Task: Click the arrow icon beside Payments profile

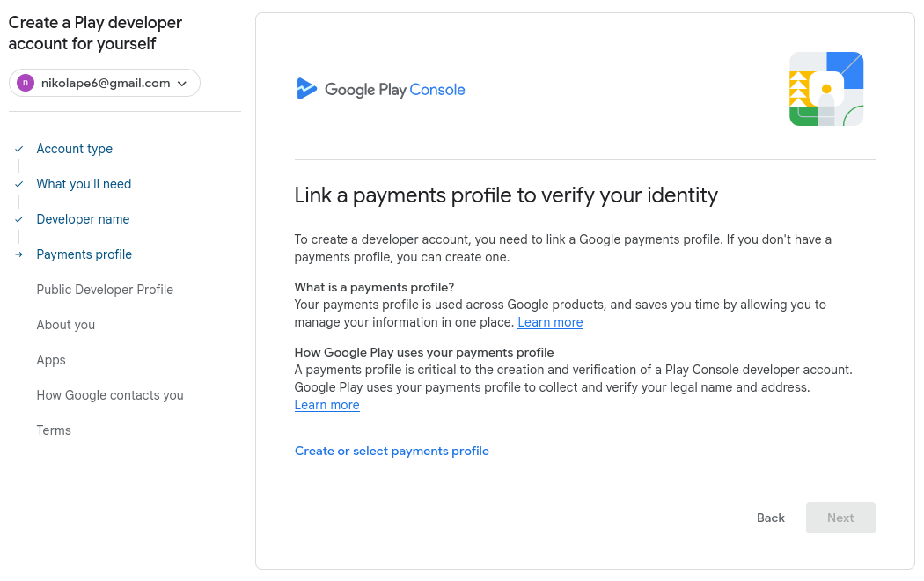Action: click(x=19, y=254)
